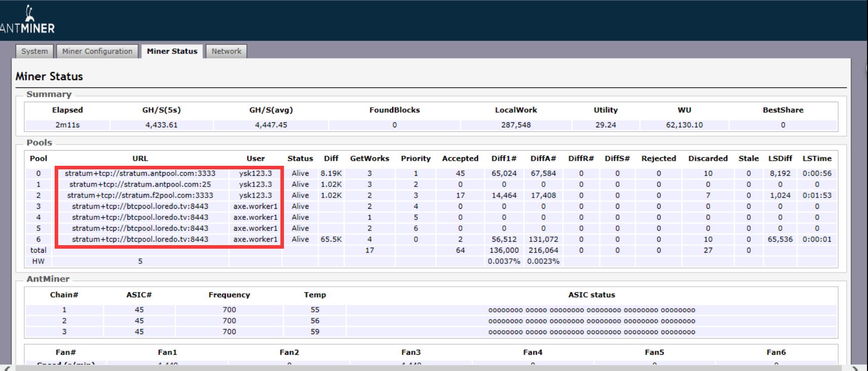Click the Accepted column header

[x=460, y=159]
